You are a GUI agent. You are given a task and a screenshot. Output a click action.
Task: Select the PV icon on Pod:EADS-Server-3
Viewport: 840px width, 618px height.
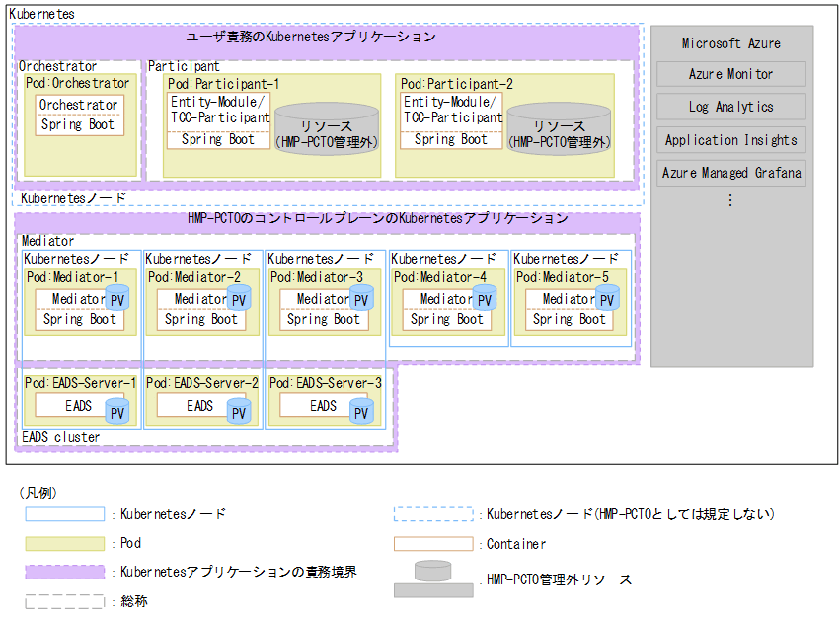tap(360, 412)
